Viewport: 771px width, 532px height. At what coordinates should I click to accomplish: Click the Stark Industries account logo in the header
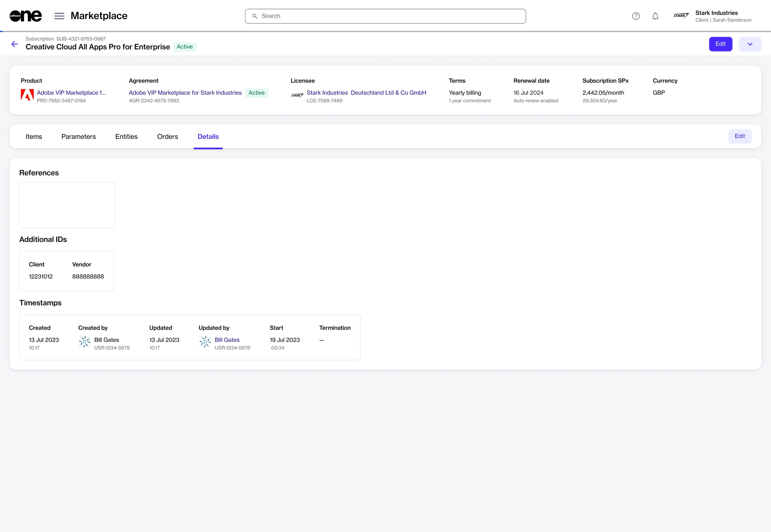click(681, 16)
